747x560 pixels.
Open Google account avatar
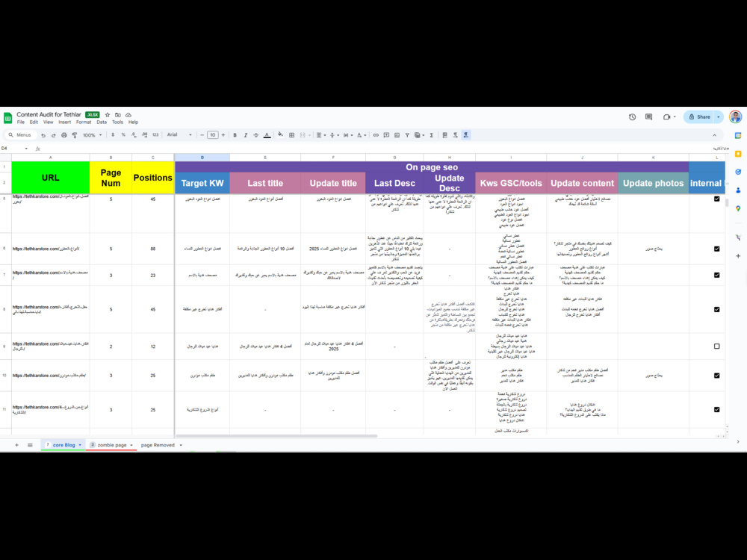pos(735,116)
